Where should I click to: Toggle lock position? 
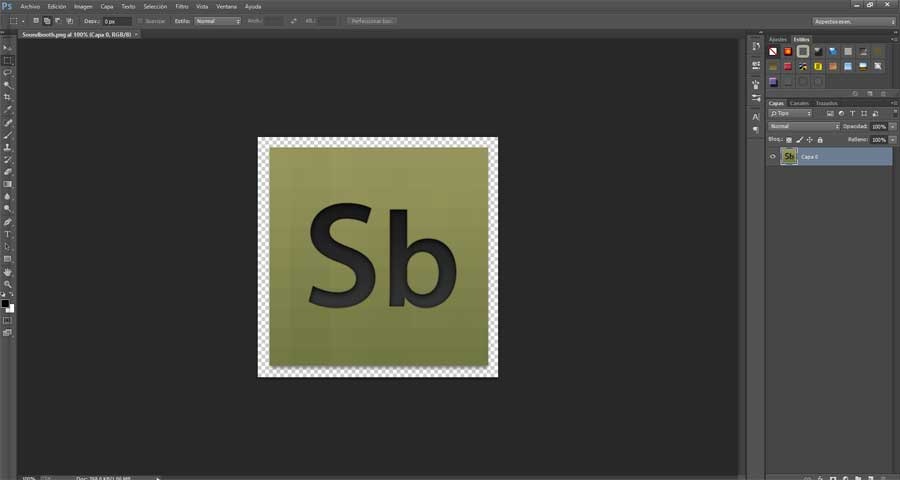[x=810, y=140]
